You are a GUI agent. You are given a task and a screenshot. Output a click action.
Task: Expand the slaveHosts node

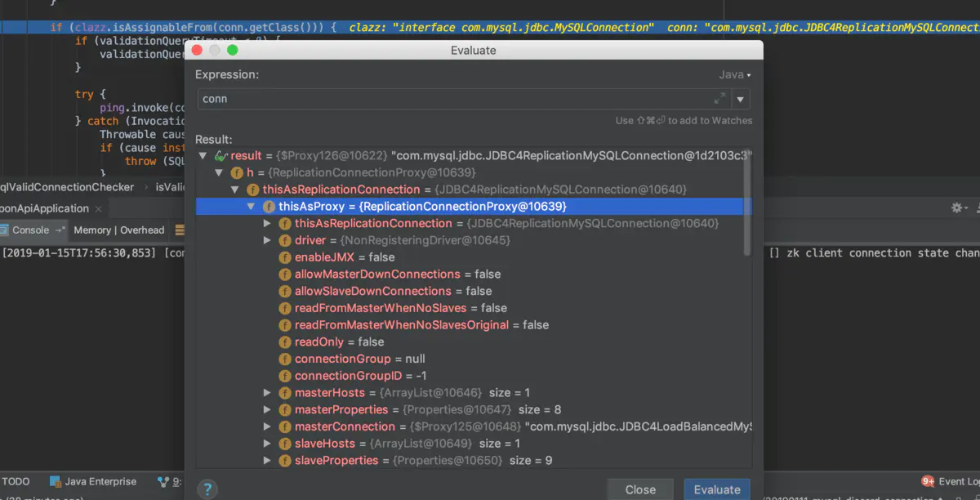(267, 444)
